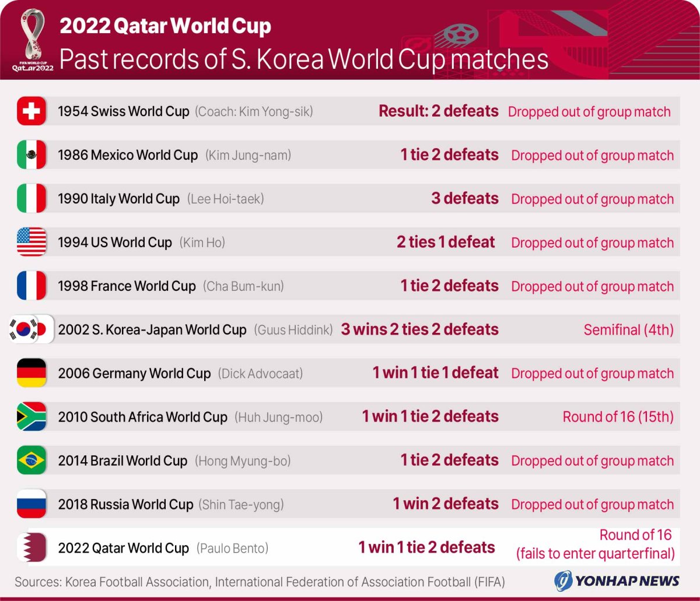Screen dimensions: 700x601
Task: Click the South Africa flag icon
Action: click(x=32, y=416)
